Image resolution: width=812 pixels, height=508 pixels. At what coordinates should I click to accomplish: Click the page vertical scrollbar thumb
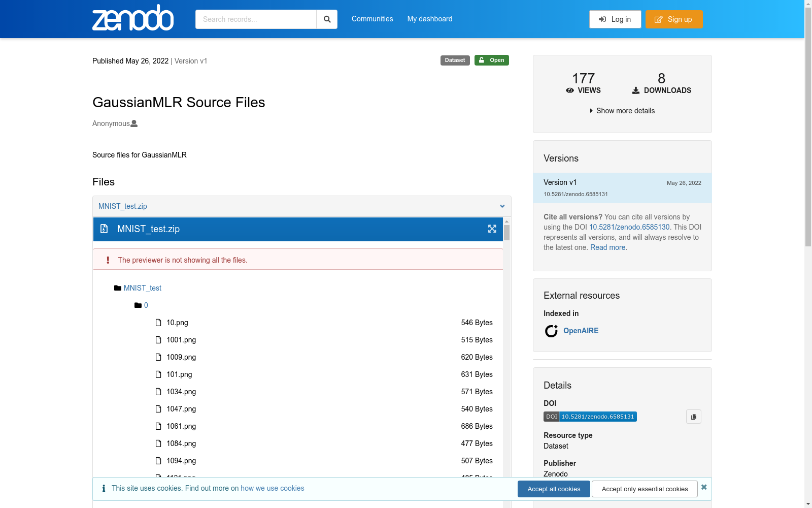(x=808, y=126)
